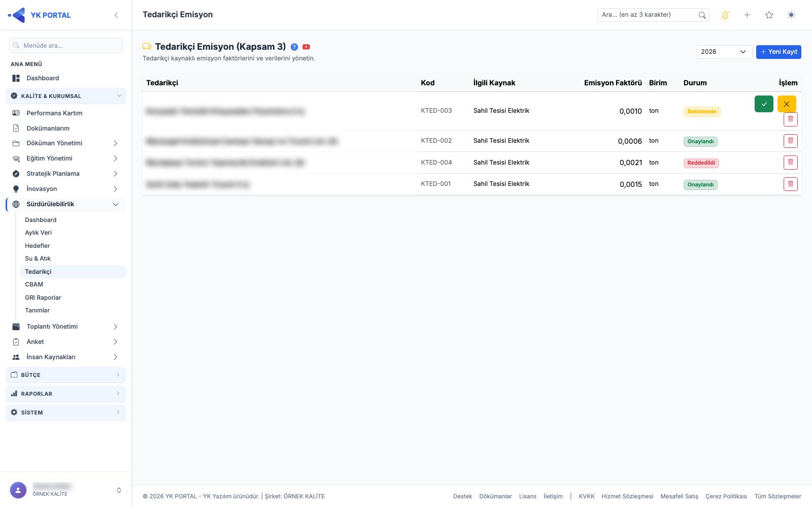
Task: Delete the KTED-001 supplier record
Action: [x=791, y=184]
